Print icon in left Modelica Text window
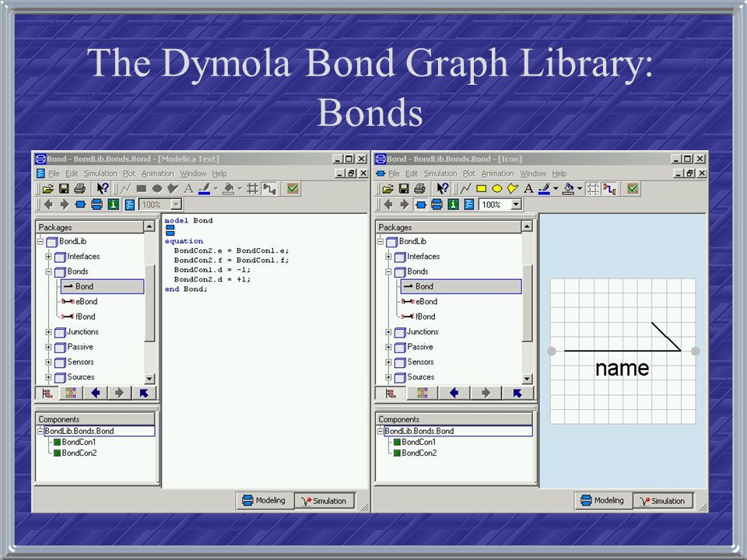This screenshot has width=747, height=560. point(80,189)
